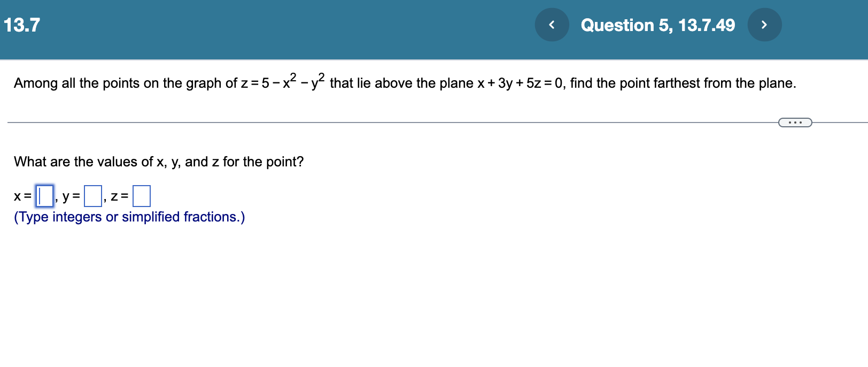Open the ellipsis disclosure on the horizontal rule
868x367 pixels.
(795, 123)
